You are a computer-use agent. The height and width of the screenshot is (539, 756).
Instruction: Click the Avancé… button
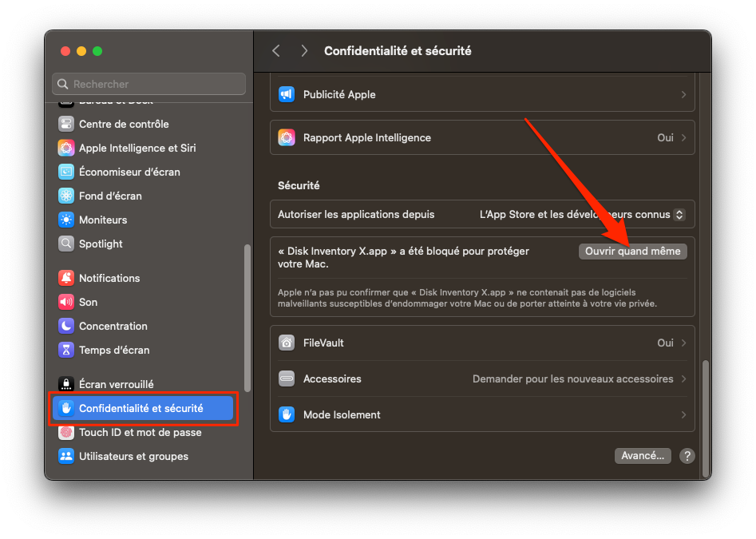[x=643, y=456]
